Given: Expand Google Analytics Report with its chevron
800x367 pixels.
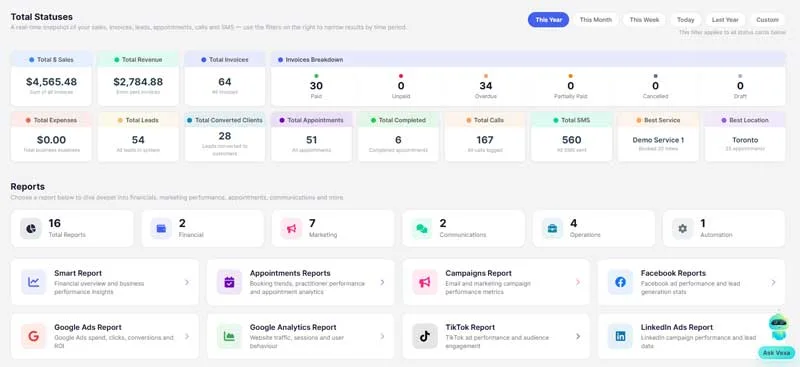Looking at the screenshot, I should tap(382, 336).
